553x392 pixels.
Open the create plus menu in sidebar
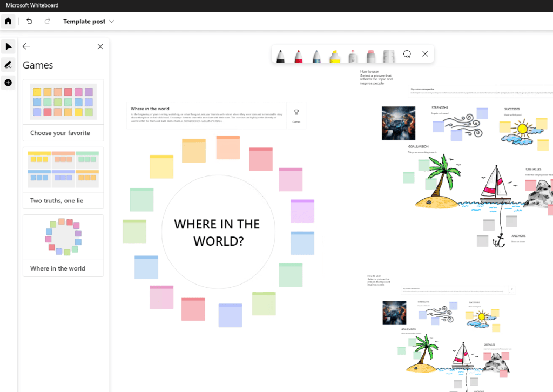[8, 83]
